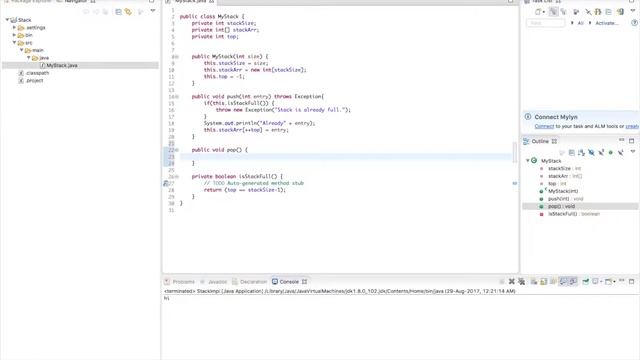
Task: Click the help icon in Task List
Action: [635, 23]
